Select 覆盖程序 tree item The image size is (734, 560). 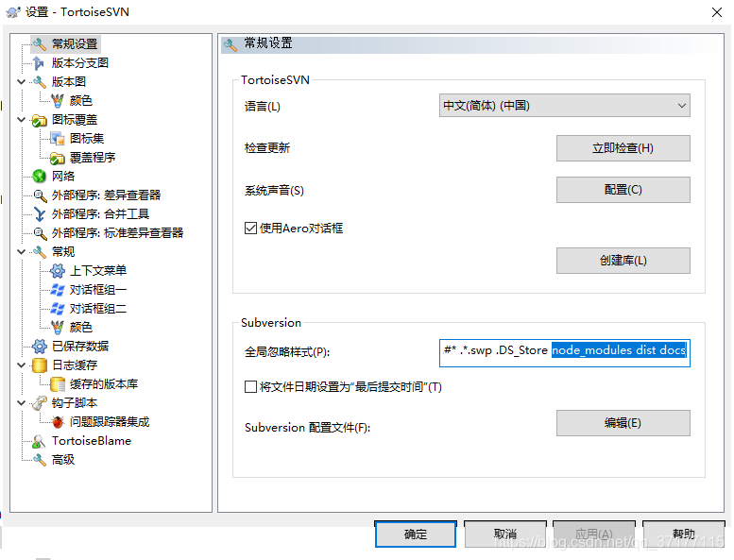tap(93, 158)
